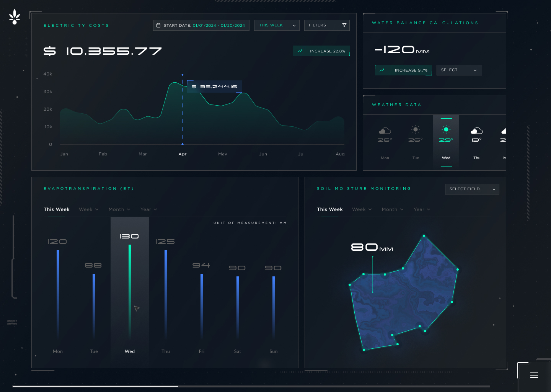Click the Mon label in Weather Data
The image size is (551, 392).
coord(385,158)
